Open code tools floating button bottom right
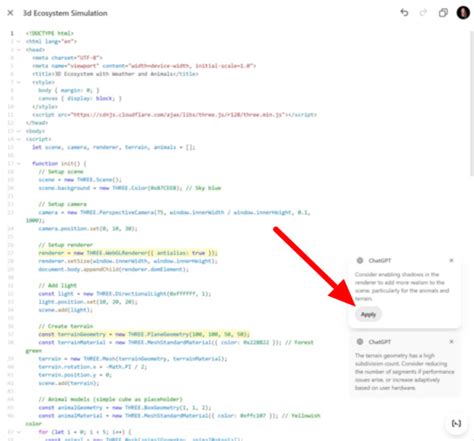Viewport: 474px width, 441px height. tap(456, 423)
